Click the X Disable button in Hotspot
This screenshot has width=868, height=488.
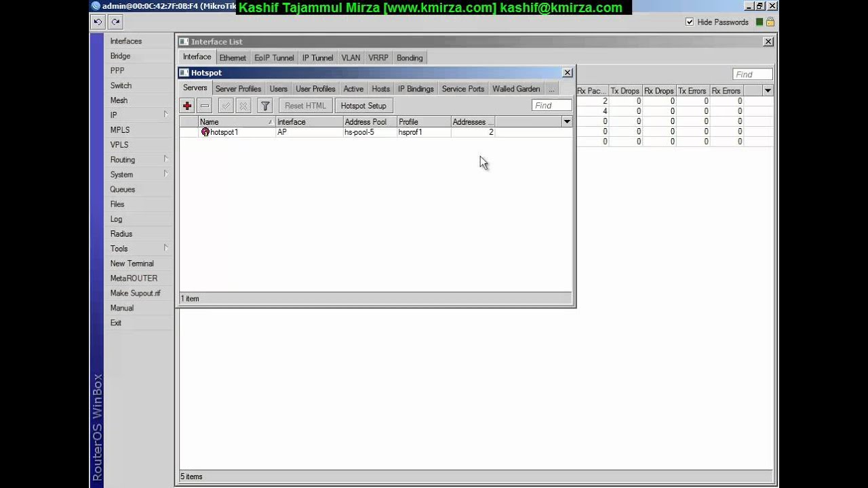(x=243, y=106)
